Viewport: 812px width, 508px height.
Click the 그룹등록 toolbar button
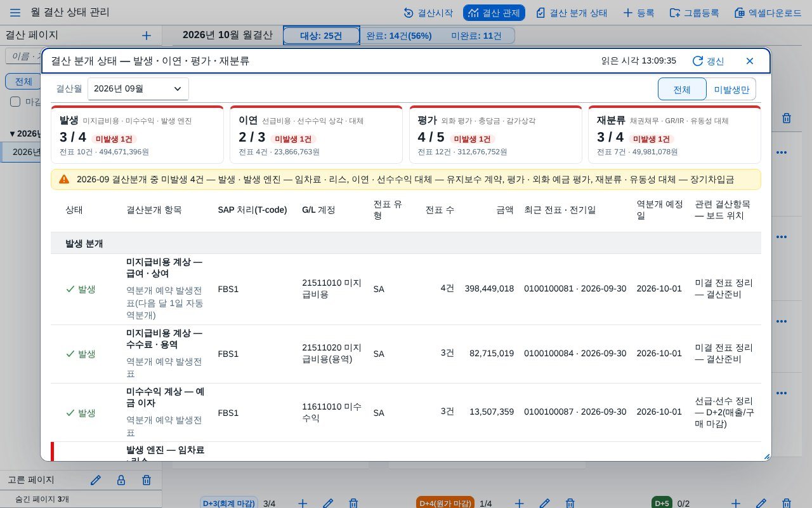pos(695,13)
